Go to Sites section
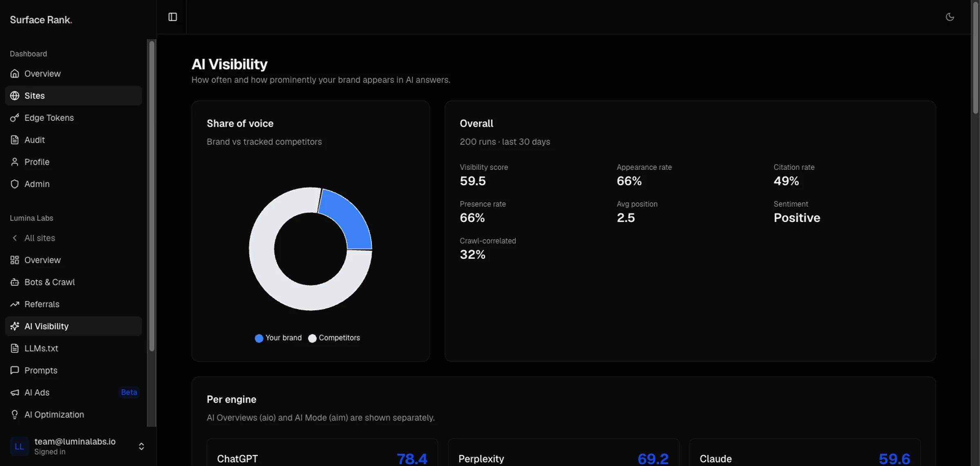This screenshot has height=466, width=980. 73,96
